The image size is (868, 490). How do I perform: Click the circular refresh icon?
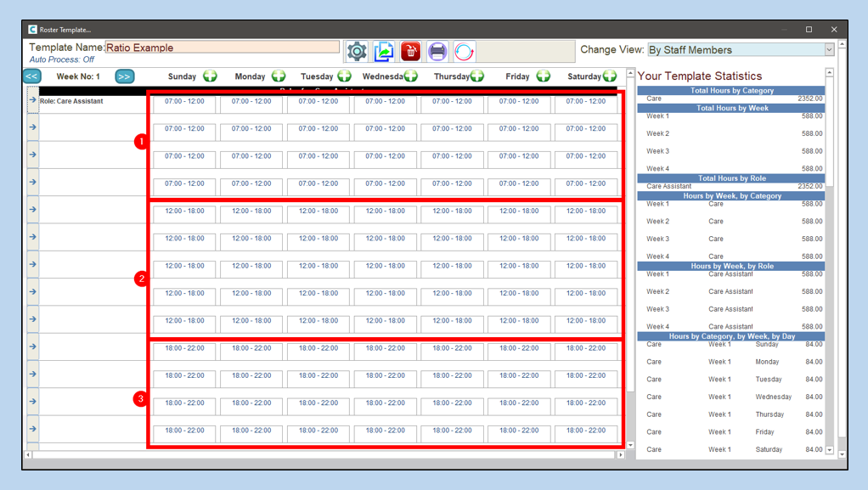click(x=465, y=51)
